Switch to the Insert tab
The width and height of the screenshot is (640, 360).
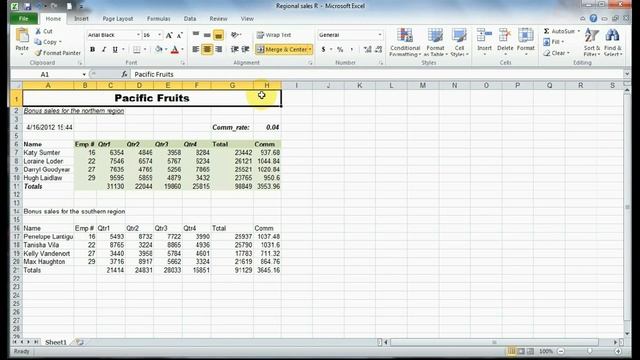81,19
